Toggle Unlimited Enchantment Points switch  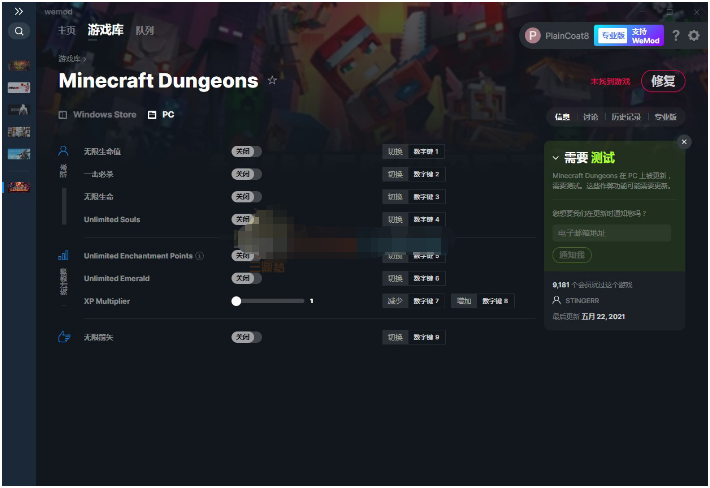[246, 255]
